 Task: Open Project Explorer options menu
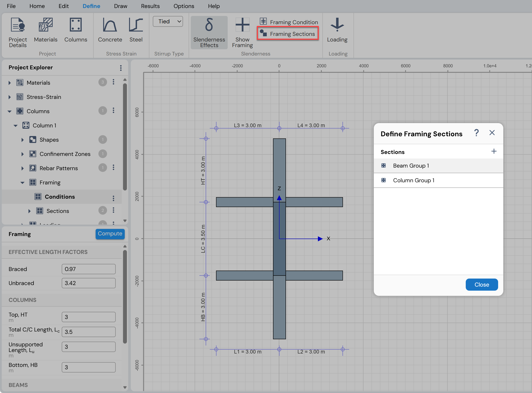pos(121,68)
